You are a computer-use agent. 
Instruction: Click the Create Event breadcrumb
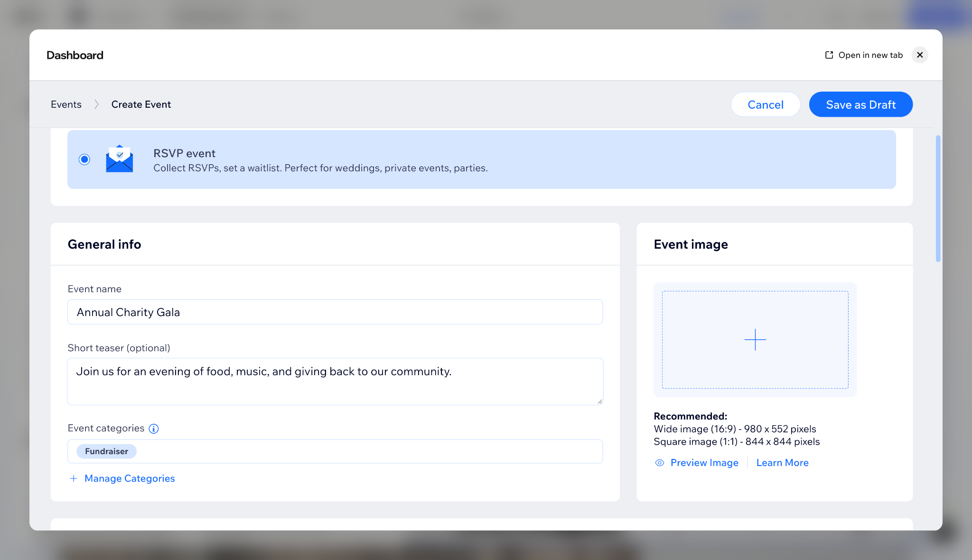coord(141,104)
